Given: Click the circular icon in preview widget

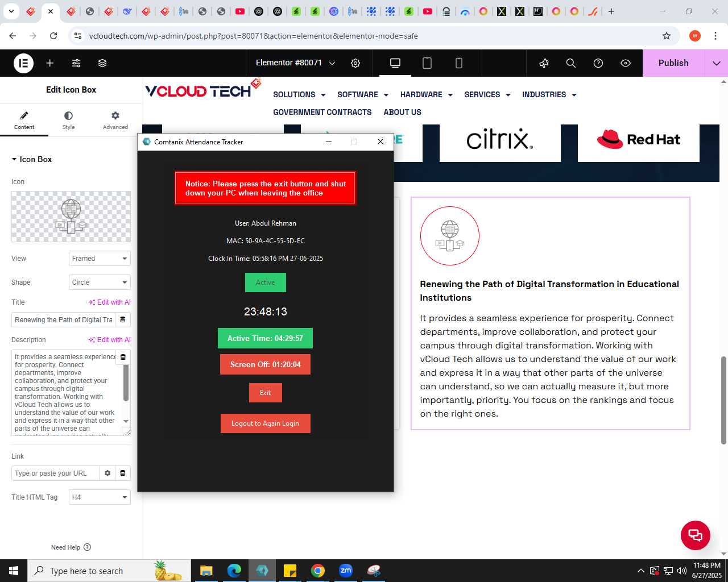Looking at the screenshot, I should pyautogui.click(x=450, y=236).
